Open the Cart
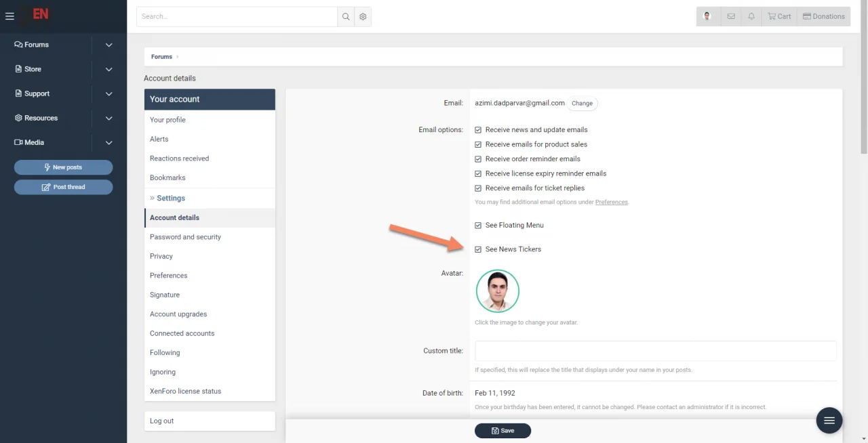 (779, 16)
